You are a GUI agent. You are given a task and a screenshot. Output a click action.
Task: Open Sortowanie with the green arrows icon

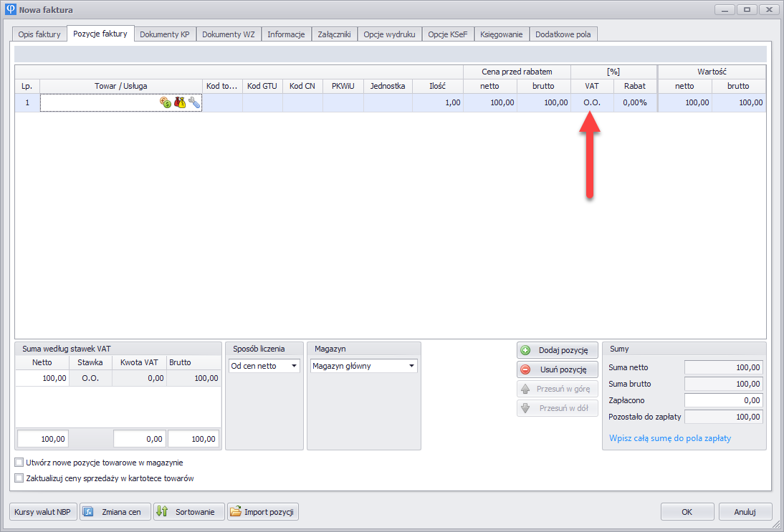pyautogui.click(x=188, y=512)
